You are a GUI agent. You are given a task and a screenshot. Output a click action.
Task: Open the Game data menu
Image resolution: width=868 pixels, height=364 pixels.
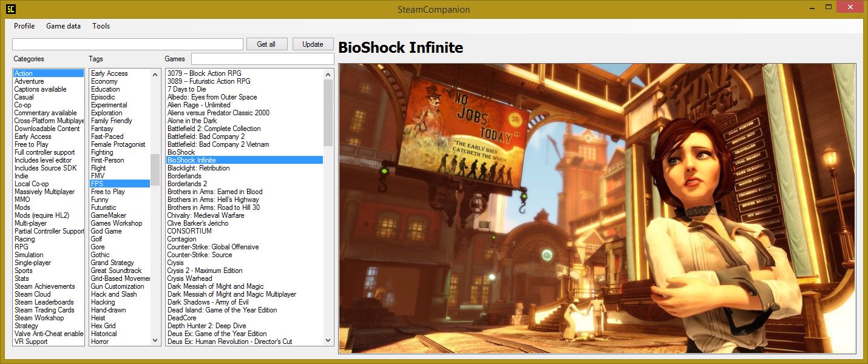coord(64,26)
